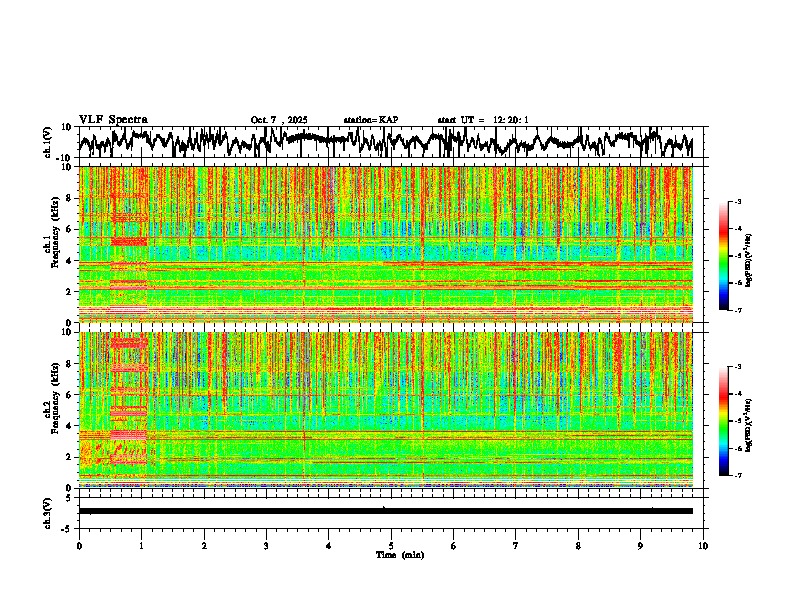The height and width of the screenshot is (612, 792).
Task: Click the ch.1 spectrogram color scale bar
Action: pos(723,256)
